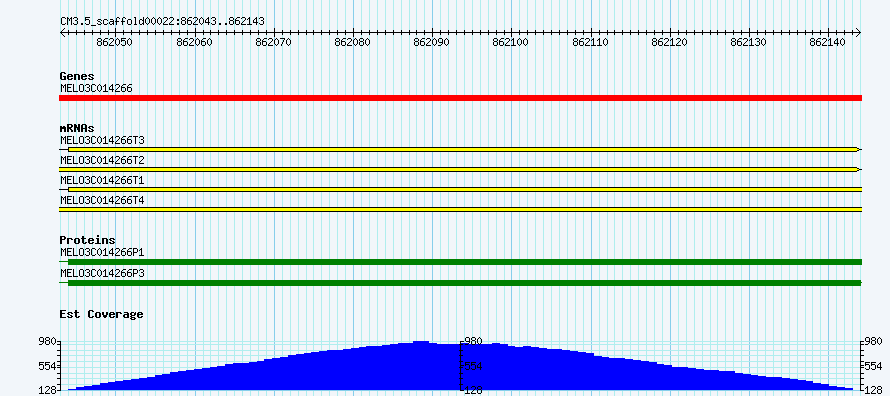Click the mRNAs track heading
Viewport: 890px width, 396px height.
[x=77, y=128]
